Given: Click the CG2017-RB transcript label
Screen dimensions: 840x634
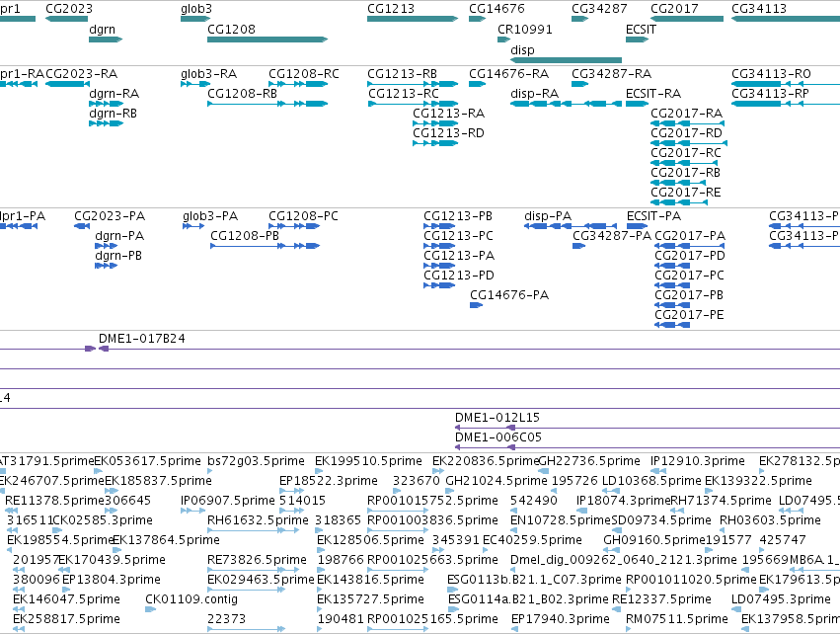Looking at the screenshot, I should pos(685,173).
